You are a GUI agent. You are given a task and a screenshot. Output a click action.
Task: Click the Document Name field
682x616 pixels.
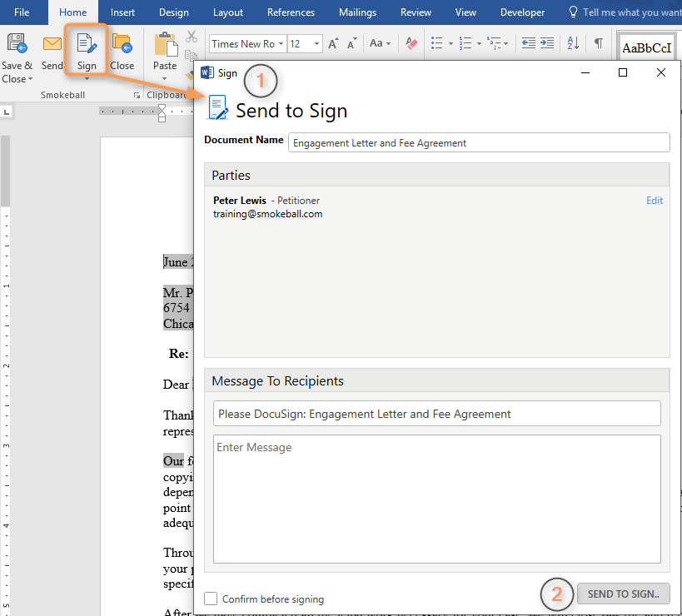tap(479, 142)
